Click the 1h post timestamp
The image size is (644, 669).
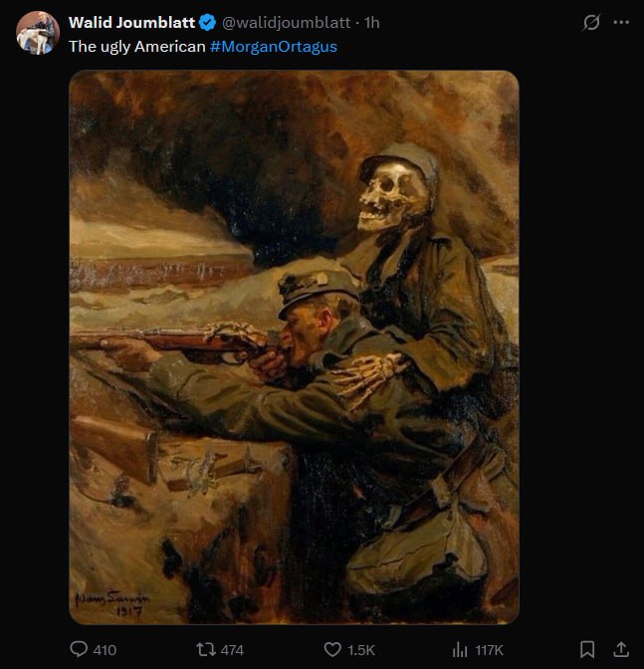click(373, 22)
